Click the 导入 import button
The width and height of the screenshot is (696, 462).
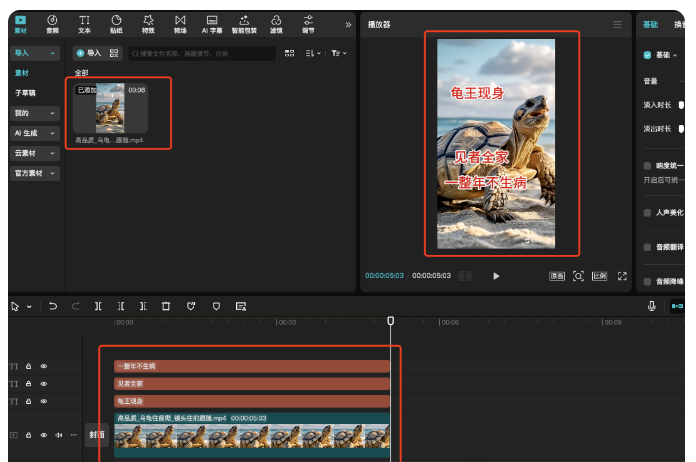88,53
